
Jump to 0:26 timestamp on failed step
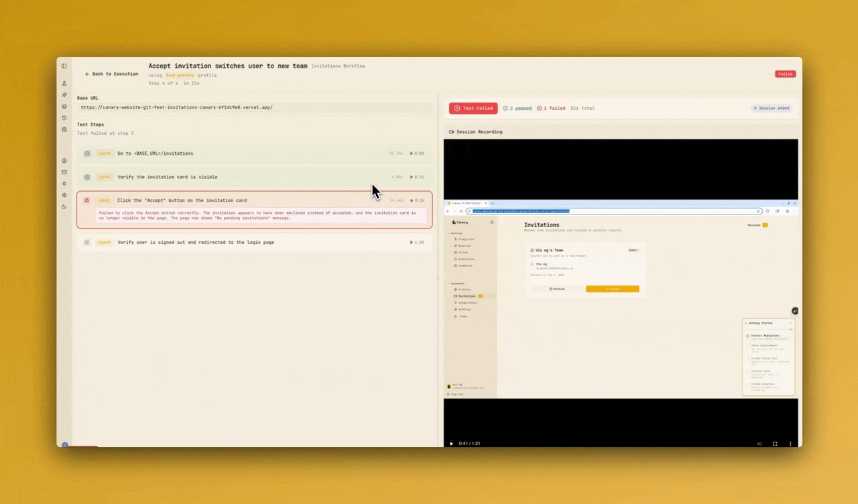[x=417, y=200]
